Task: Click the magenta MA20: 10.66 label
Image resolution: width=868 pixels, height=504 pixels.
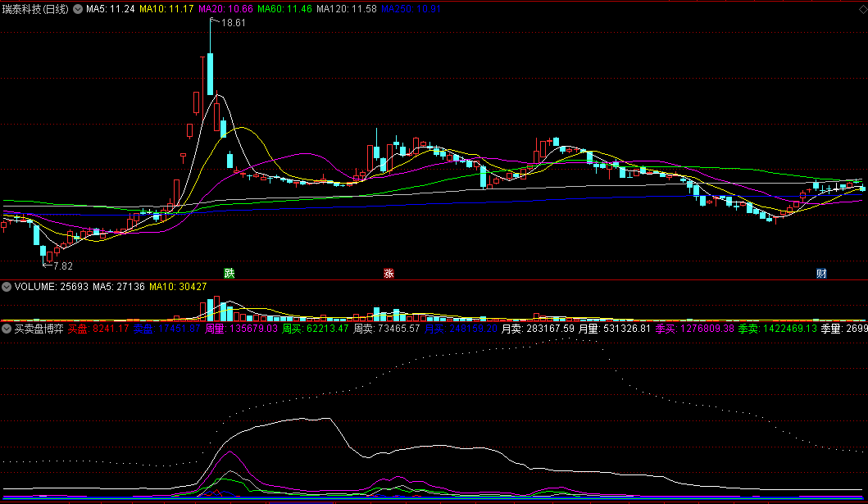Action: point(225,9)
